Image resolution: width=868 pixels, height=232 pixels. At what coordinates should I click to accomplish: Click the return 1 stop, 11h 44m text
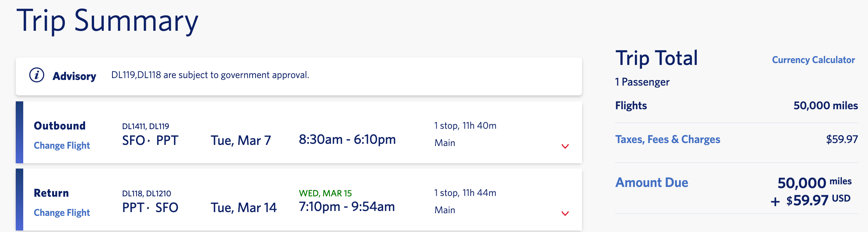point(465,193)
